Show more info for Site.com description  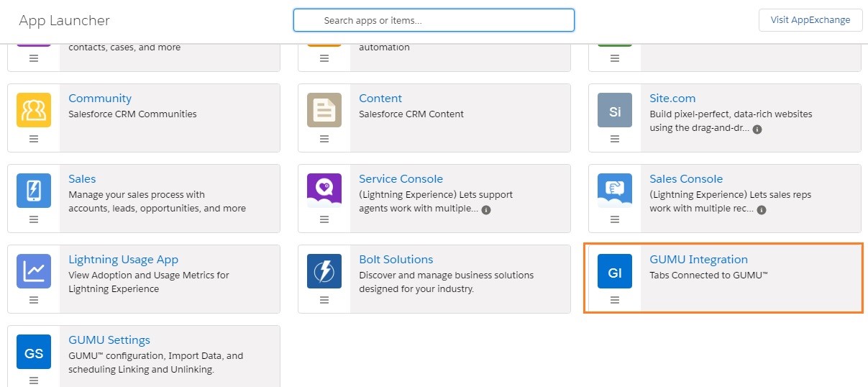757,129
